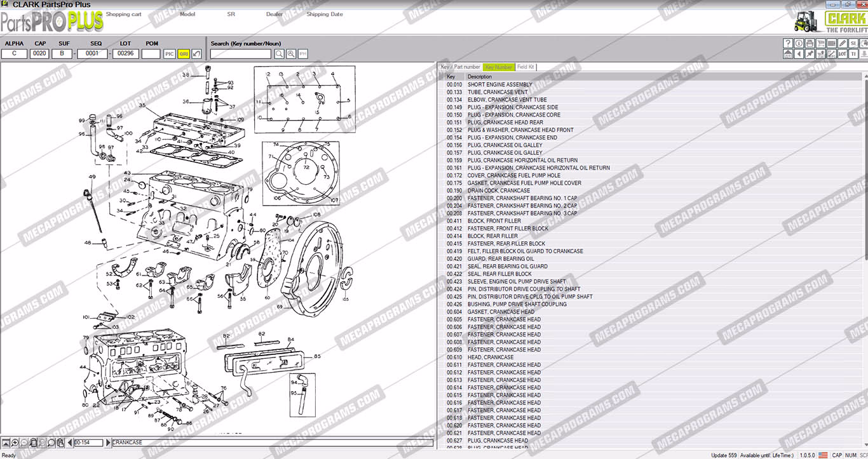The width and height of the screenshot is (868, 459).
Task: Click the table grid icon in toolbar
Action: (831, 43)
